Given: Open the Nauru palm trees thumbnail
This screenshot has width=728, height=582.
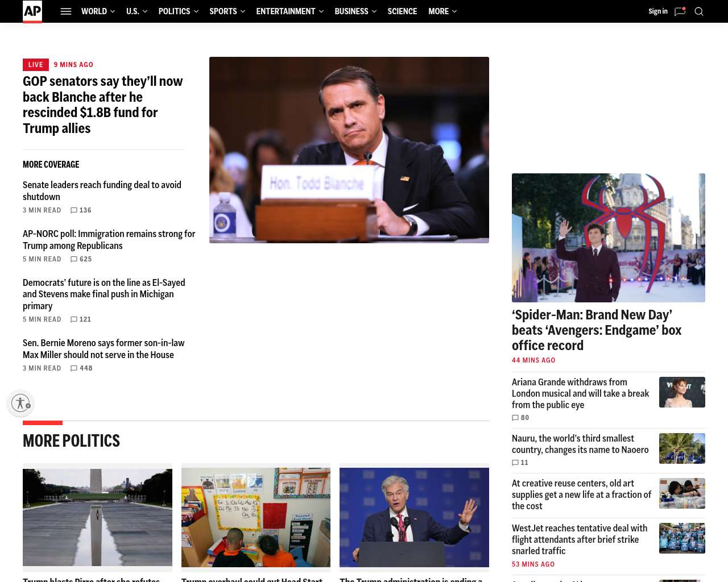Looking at the screenshot, I should 682,448.
